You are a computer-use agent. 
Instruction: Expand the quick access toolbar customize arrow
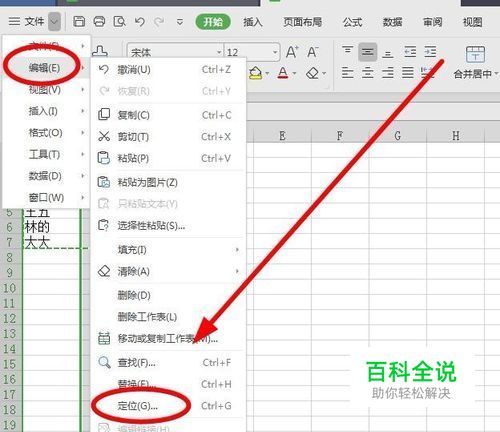[x=180, y=22]
